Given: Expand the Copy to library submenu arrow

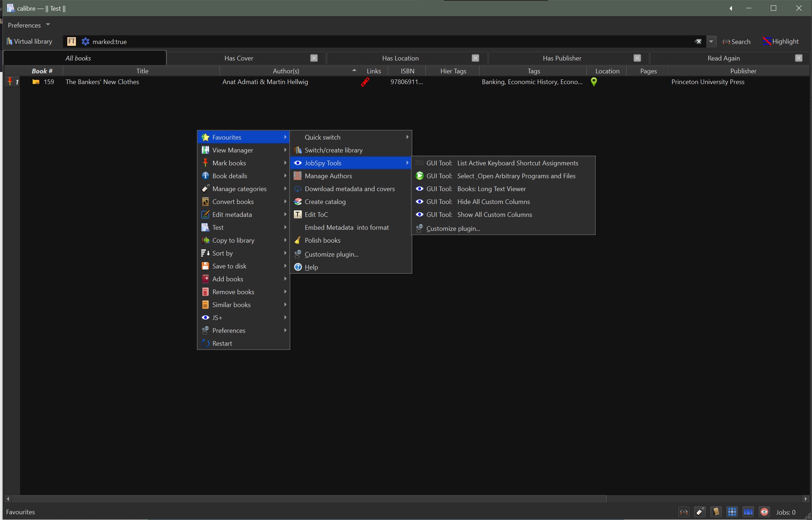Looking at the screenshot, I should 285,240.
